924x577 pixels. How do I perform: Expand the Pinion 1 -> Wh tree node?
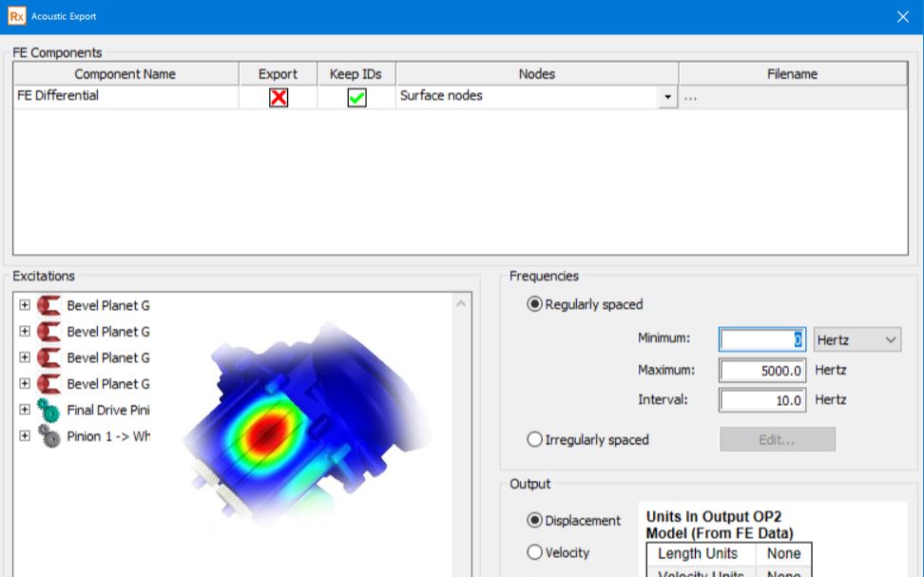tap(25, 436)
